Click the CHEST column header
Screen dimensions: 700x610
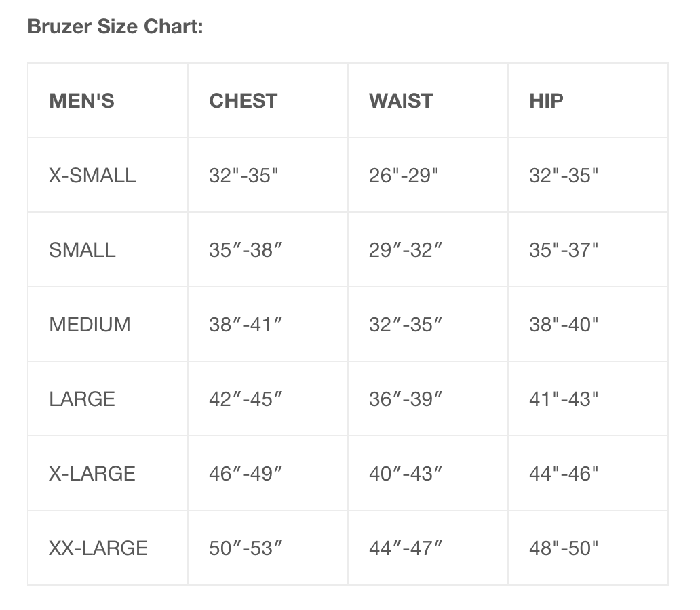coord(243,101)
